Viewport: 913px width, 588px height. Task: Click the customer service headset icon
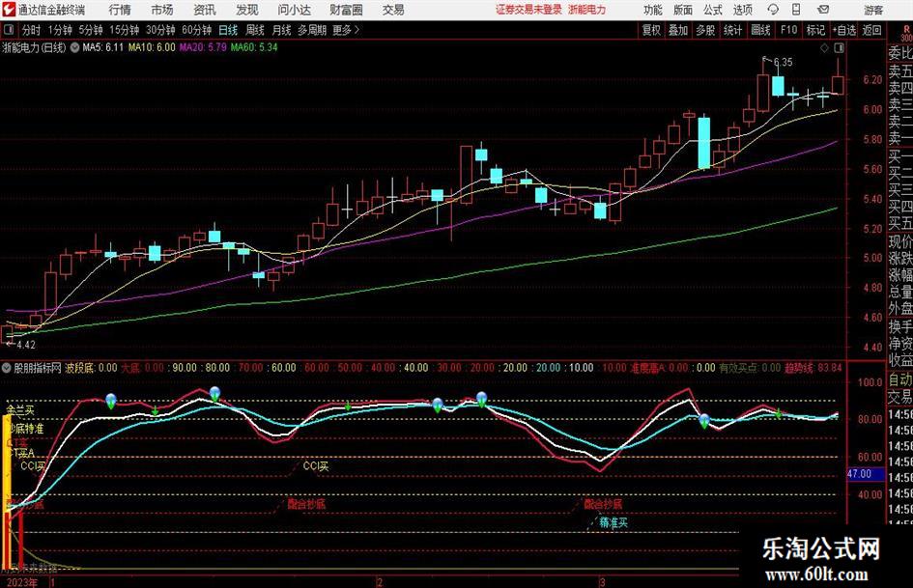coord(773,10)
